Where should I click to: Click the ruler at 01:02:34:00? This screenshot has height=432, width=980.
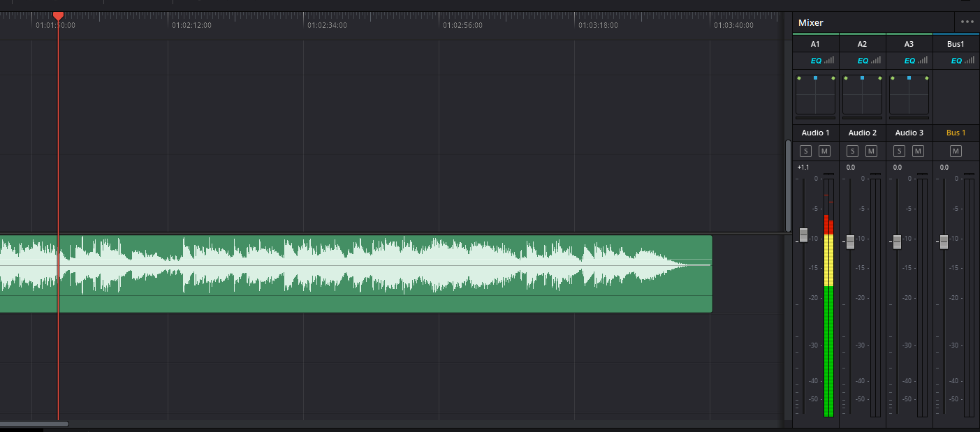[x=327, y=25]
